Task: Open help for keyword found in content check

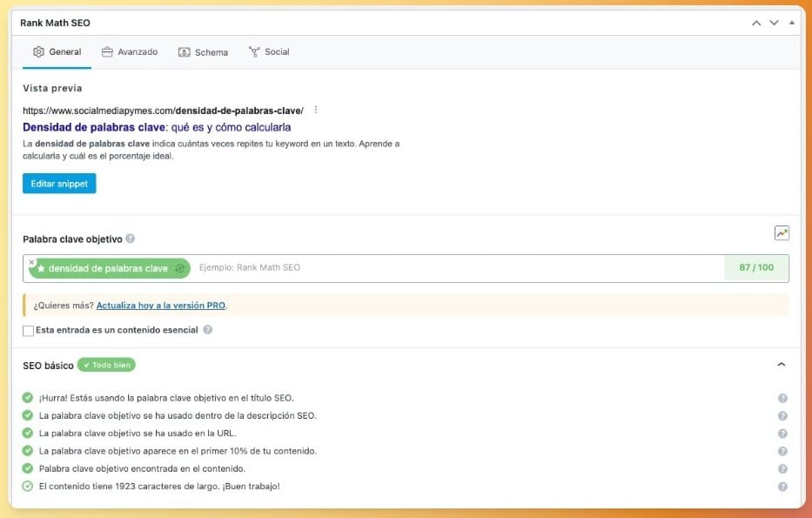Action: (x=782, y=468)
